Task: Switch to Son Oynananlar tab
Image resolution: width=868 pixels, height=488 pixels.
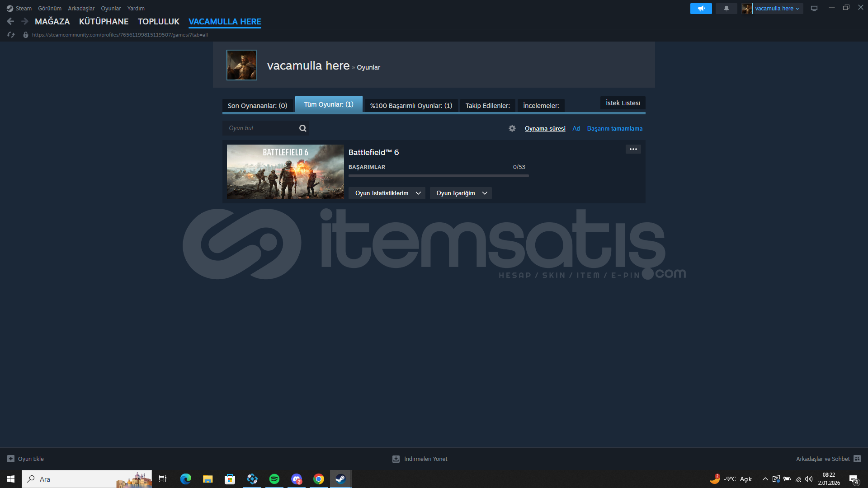Action: click(x=257, y=106)
